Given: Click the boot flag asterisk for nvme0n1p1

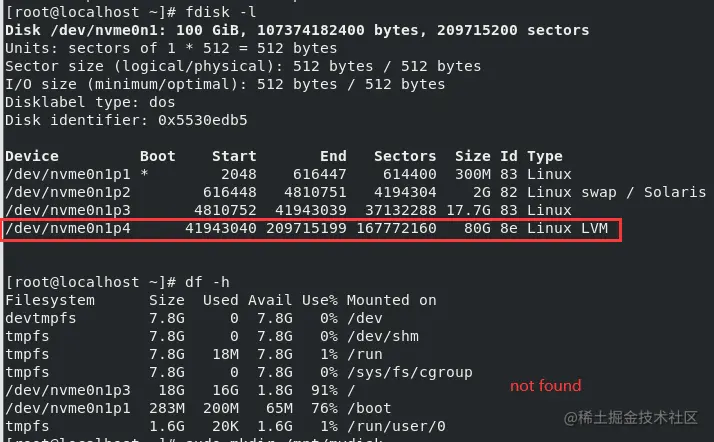Looking at the screenshot, I should pyautogui.click(x=145, y=174).
